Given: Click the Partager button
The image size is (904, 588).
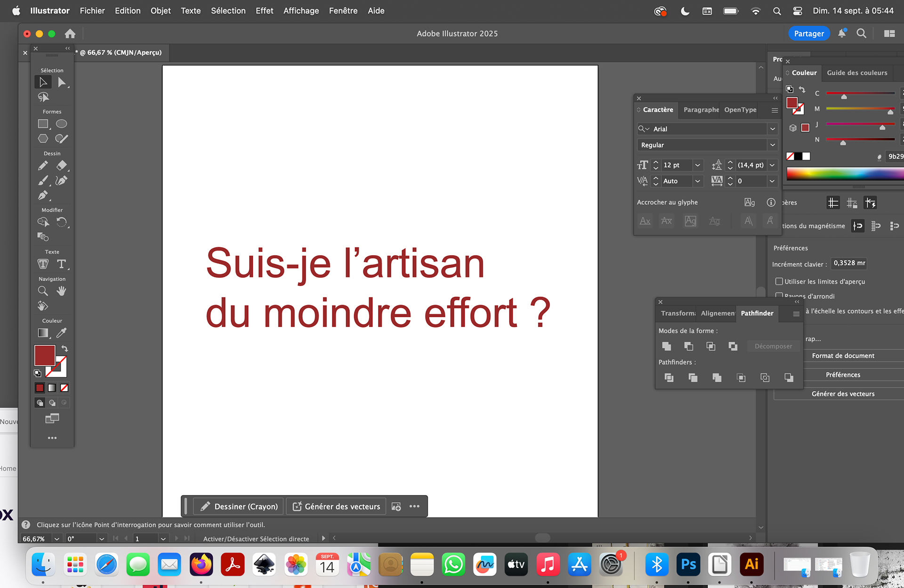Looking at the screenshot, I should 808,33.
